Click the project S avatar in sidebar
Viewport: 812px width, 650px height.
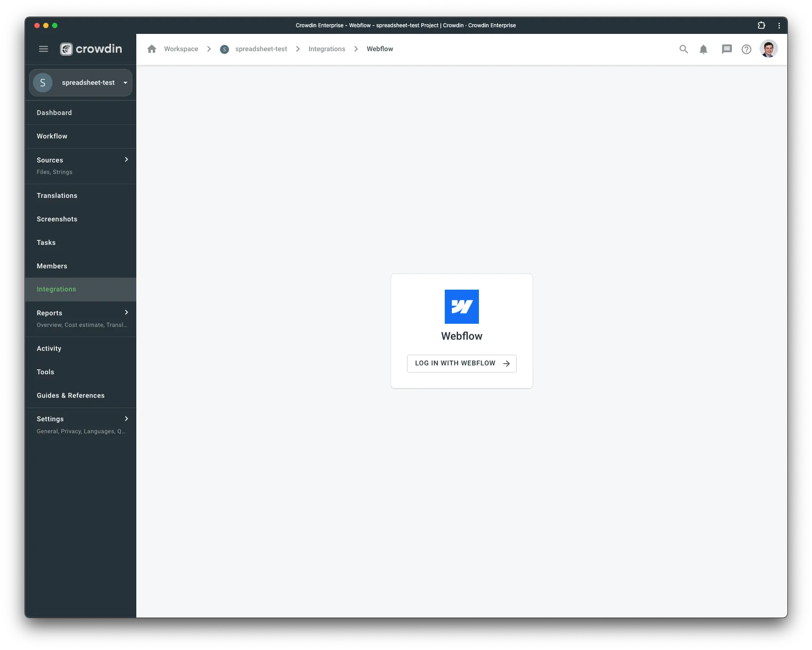click(43, 82)
